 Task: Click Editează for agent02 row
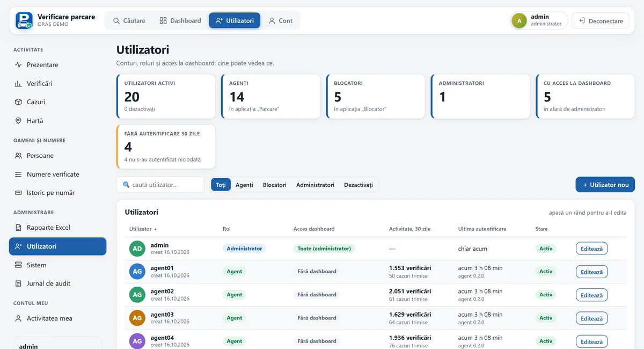click(592, 295)
